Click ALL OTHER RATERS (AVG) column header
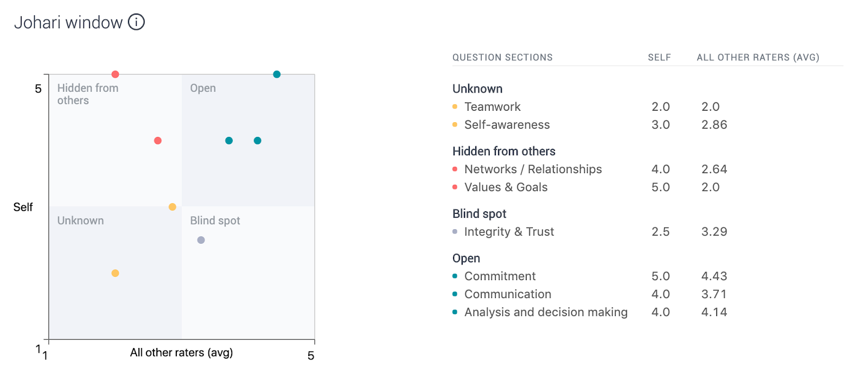The image size is (868, 373). (x=758, y=58)
